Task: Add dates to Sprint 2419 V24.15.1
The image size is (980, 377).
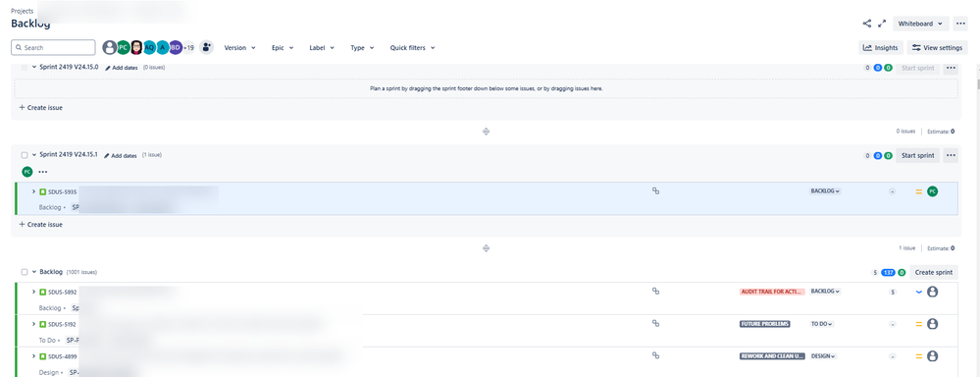Action: pos(122,156)
